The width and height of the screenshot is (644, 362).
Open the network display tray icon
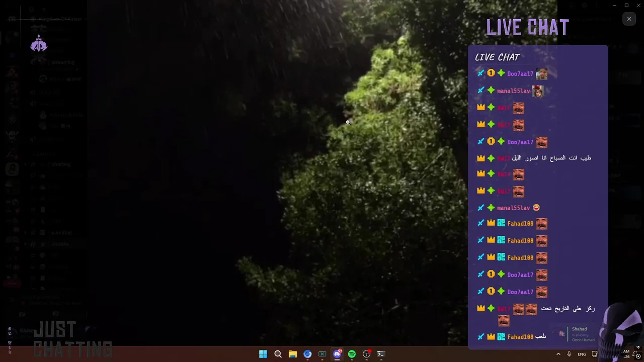point(595,354)
